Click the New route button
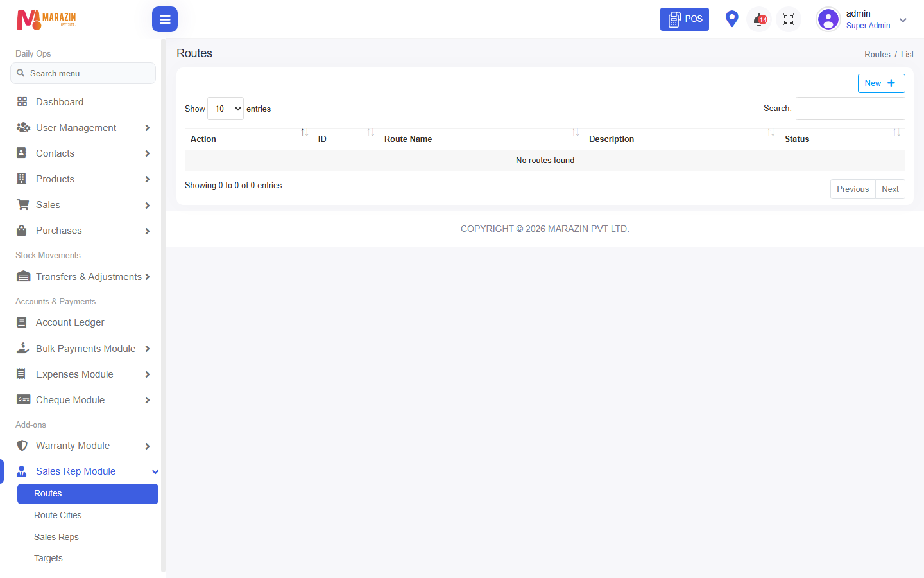 (881, 83)
